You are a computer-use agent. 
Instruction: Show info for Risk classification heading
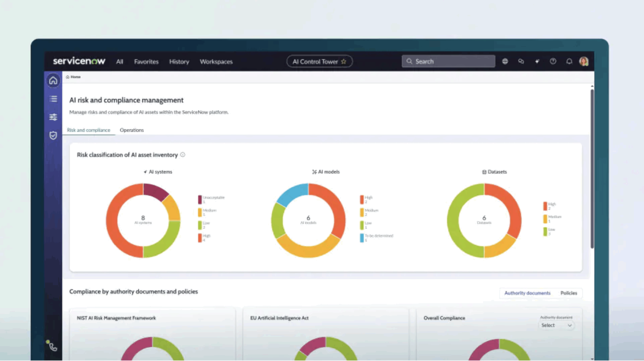pyautogui.click(x=183, y=155)
